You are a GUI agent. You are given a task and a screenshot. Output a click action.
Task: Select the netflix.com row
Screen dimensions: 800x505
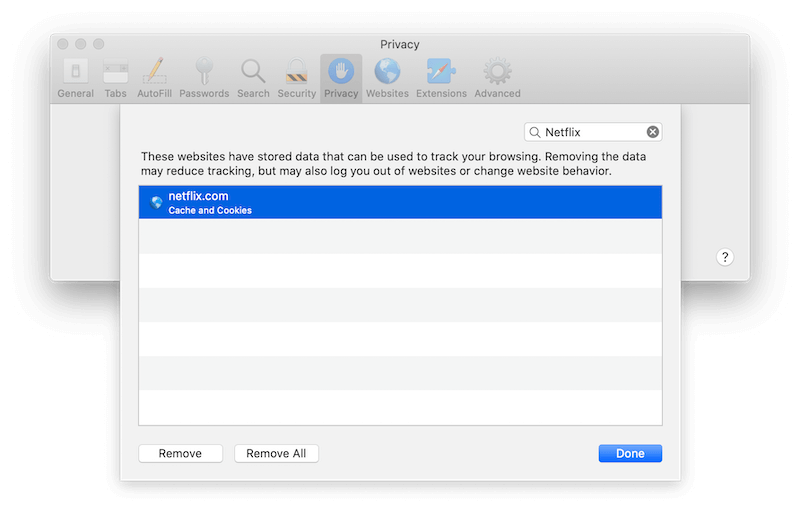click(x=401, y=203)
